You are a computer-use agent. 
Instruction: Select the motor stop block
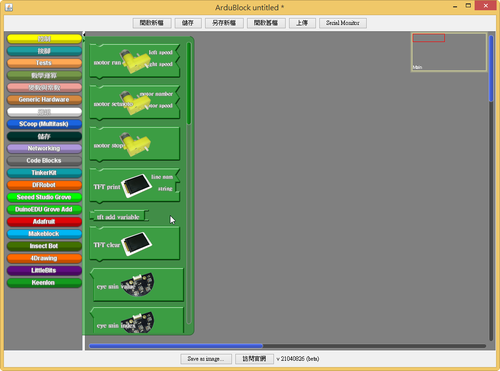coord(135,144)
